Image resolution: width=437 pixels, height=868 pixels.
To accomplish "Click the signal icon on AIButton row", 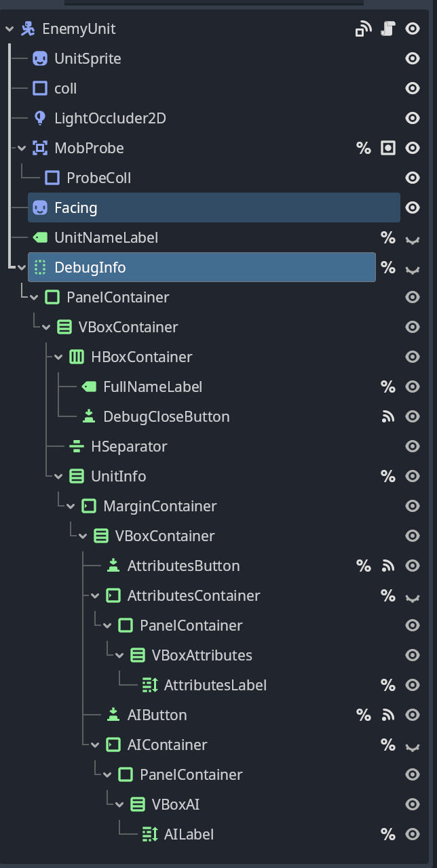I will 387,715.
